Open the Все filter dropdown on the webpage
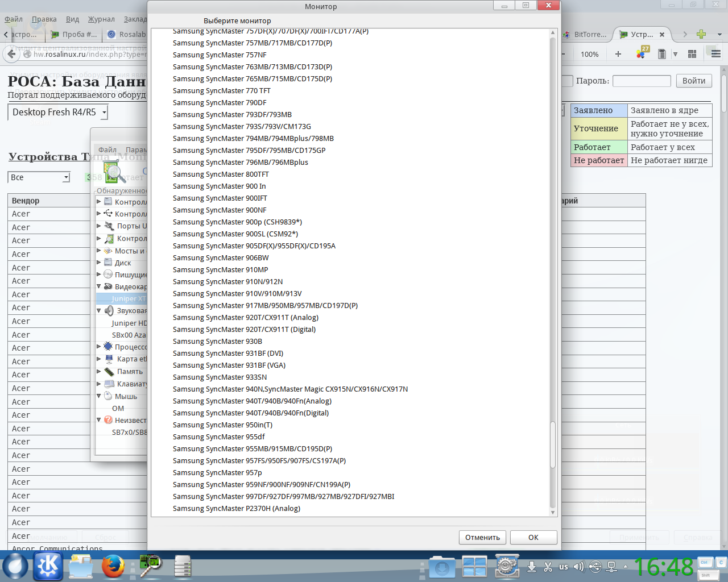This screenshot has width=728, height=582. [39, 177]
